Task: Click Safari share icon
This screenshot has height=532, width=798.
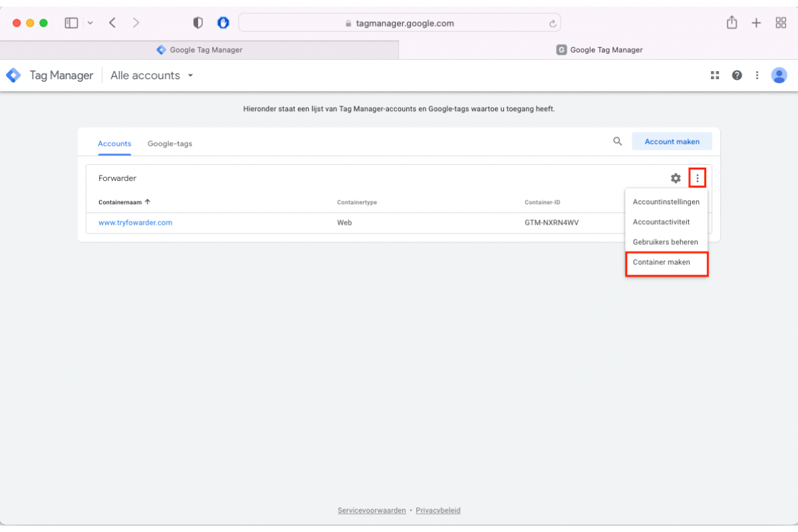Action: tap(731, 23)
